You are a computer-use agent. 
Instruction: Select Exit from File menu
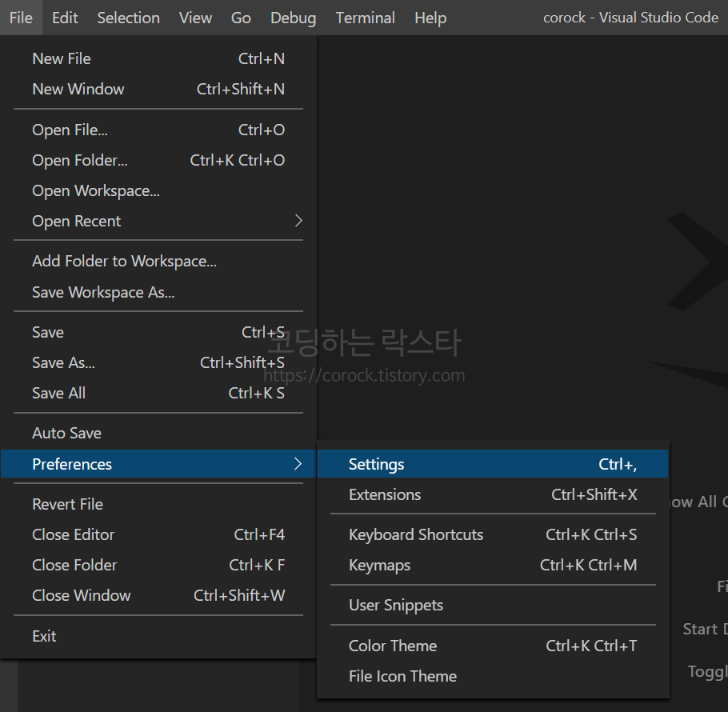pyautogui.click(x=158, y=636)
